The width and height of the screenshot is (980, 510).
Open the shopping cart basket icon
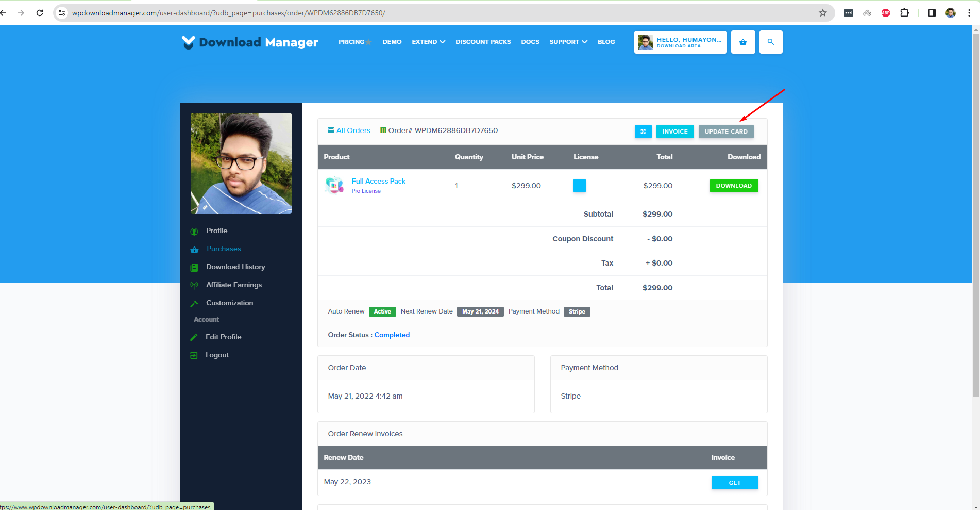point(743,42)
